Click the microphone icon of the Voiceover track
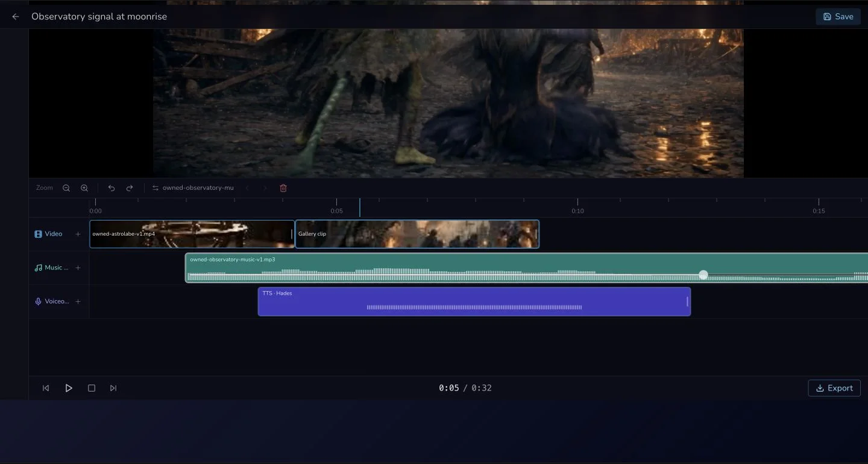Image resolution: width=868 pixels, height=464 pixels. coord(38,301)
